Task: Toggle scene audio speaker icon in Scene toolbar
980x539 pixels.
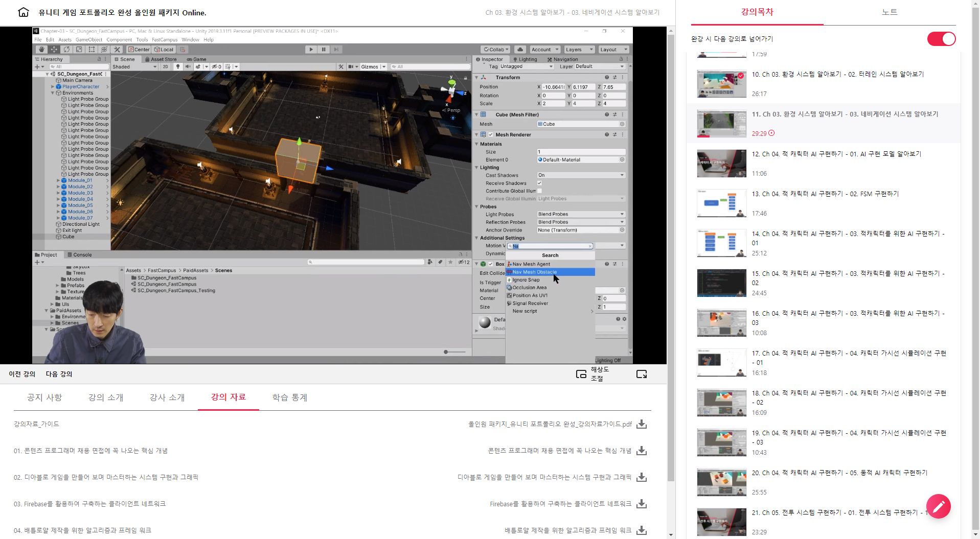Action: (x=188, y=66)
